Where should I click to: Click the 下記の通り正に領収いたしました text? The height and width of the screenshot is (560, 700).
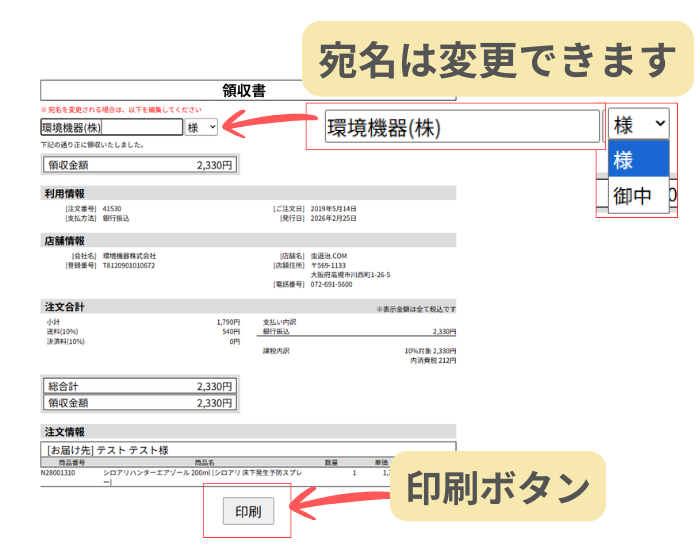pyautogui.click(x=92, y=145)
